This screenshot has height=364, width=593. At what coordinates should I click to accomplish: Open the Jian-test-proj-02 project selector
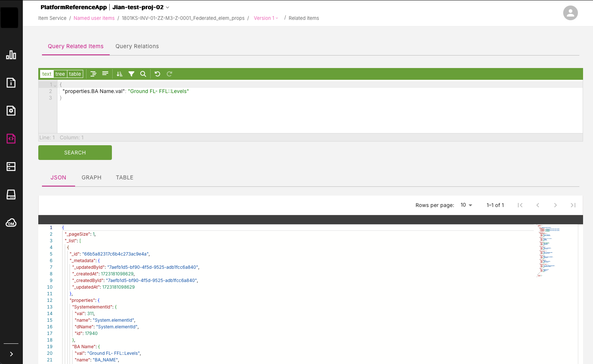[x=141, y=7]
